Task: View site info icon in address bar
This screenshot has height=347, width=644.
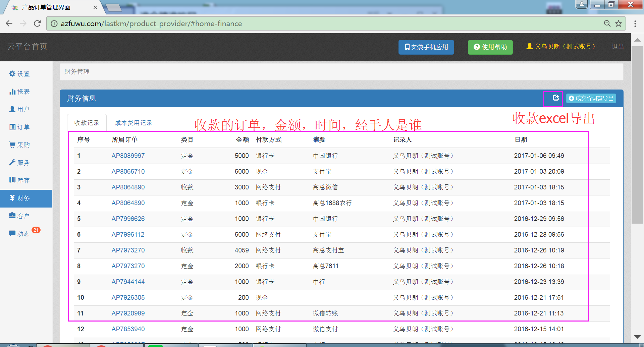Action: 54,23
